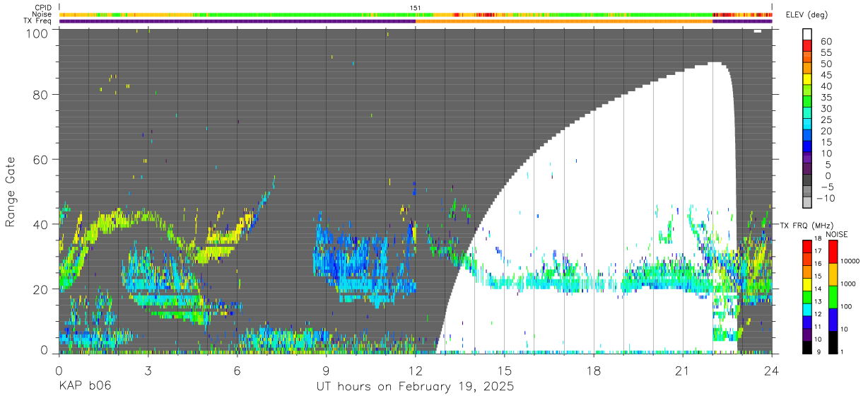Viewport: 868px width, 401px height.
Task: Click the 100 label on the NOISE scale
Action: [x=848, y=306]
